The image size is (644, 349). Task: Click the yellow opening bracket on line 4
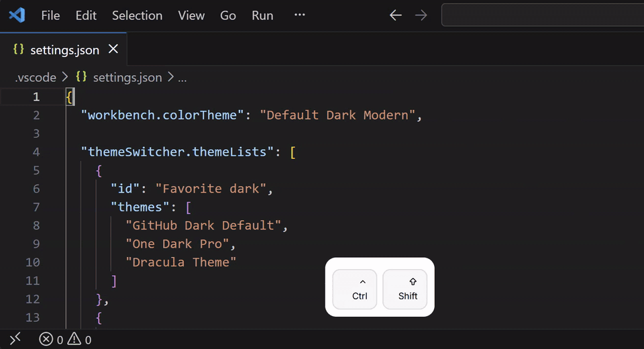click(x=293, y=152)
